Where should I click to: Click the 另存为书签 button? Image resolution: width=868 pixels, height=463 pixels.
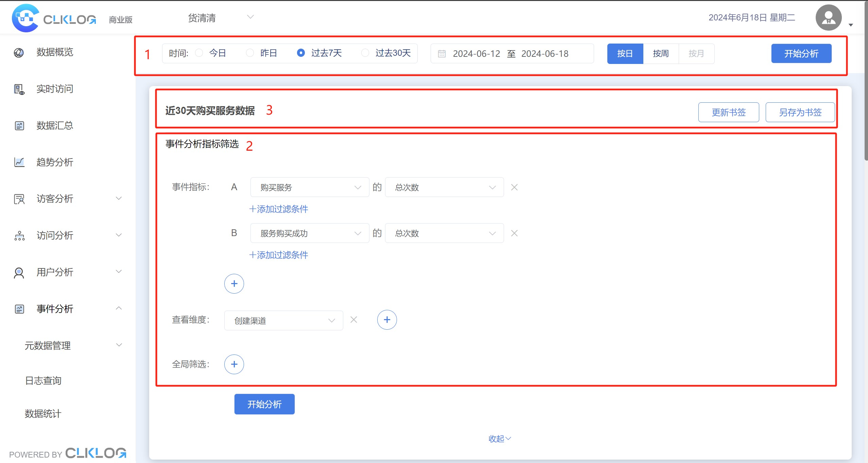click(x=800, y=113)
